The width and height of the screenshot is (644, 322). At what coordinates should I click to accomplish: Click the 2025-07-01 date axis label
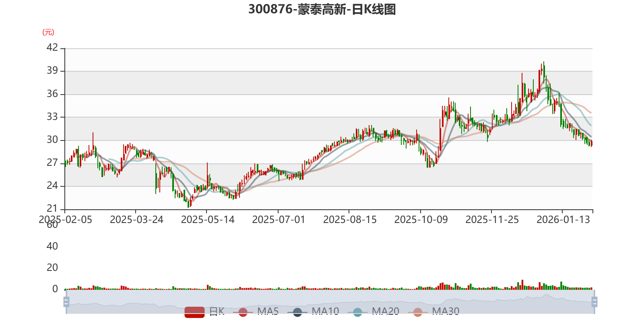click(279, 220)
